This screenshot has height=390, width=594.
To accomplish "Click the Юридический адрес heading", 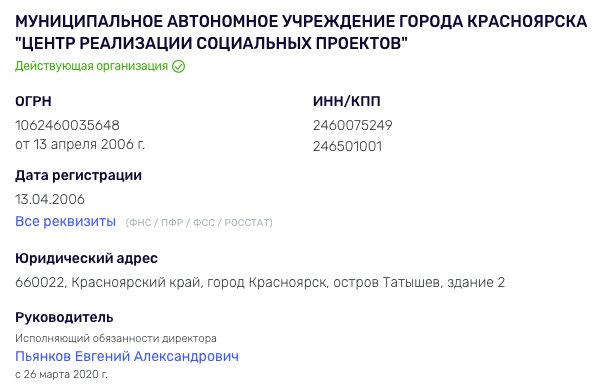I will pos(86,258).
